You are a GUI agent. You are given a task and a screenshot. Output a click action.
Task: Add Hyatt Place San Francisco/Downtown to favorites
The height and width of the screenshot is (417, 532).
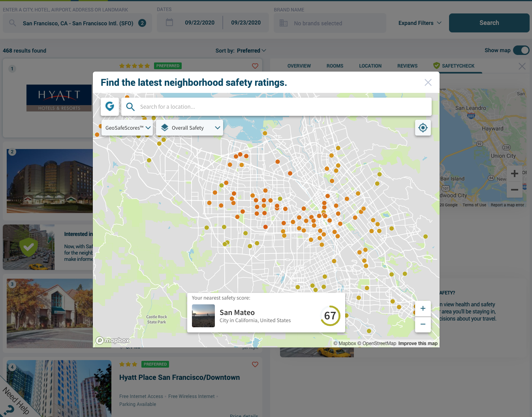(255, 364)
